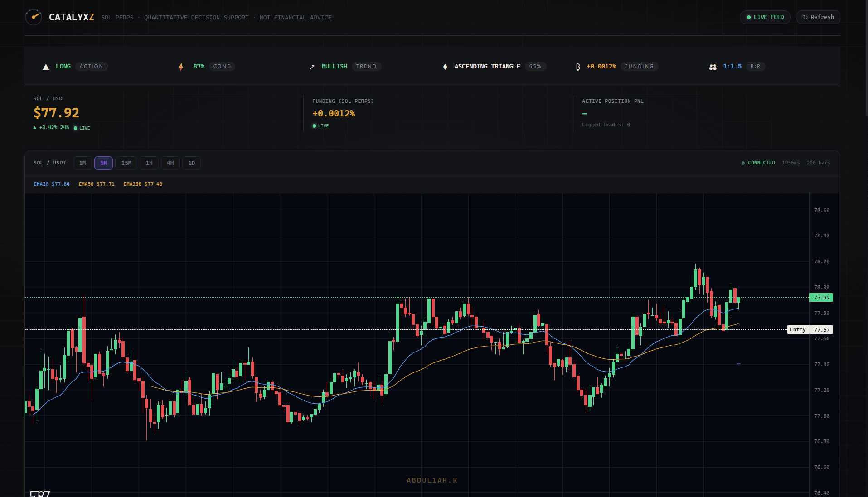Image resolution: width=868 pixels, height=497 pixels.
Task: Click the +0.0012% funding rate value
Action: 334,114
